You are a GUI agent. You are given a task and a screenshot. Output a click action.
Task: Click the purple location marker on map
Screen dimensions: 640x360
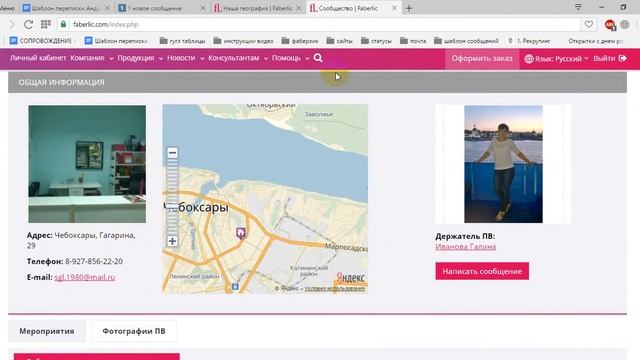coord(241,233)
